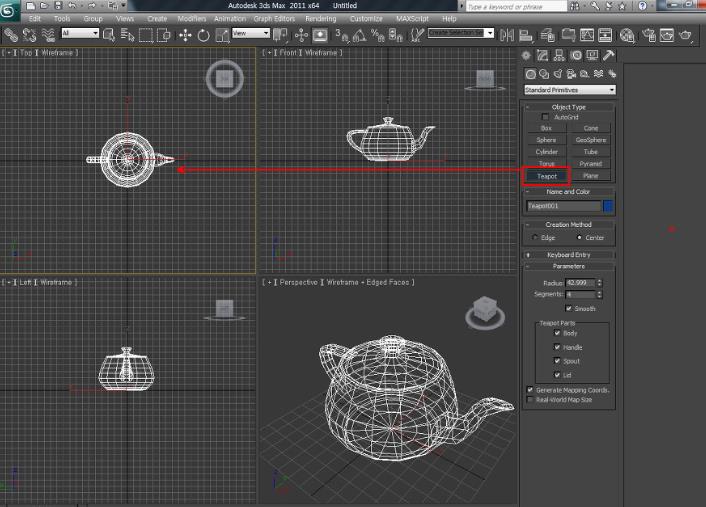This screenshot has height=507, width=706.
Task: Switch to the Hierarchy command panel tab
Action: (x=559, y=55)
